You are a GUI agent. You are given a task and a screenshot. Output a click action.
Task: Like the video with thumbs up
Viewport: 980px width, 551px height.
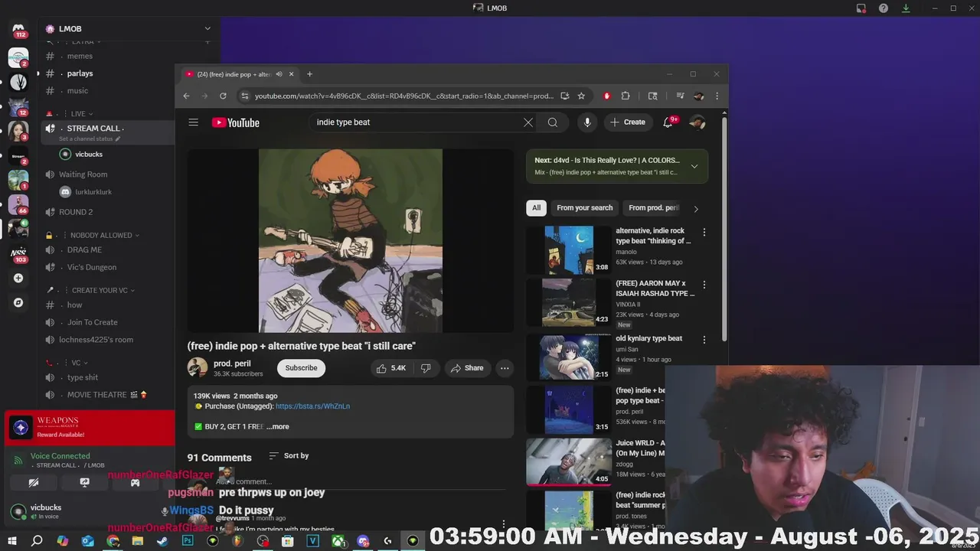coord(391,368)
